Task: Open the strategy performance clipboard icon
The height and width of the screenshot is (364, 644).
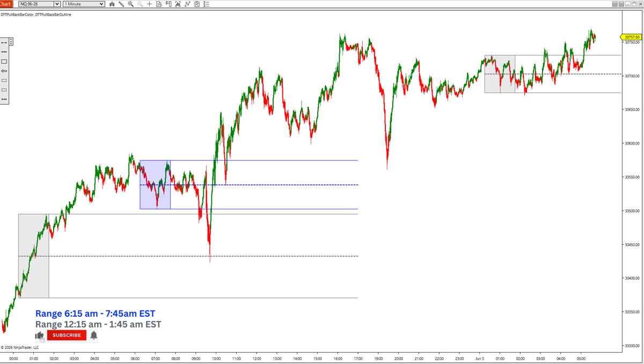Action: click(x=197, y=4)
